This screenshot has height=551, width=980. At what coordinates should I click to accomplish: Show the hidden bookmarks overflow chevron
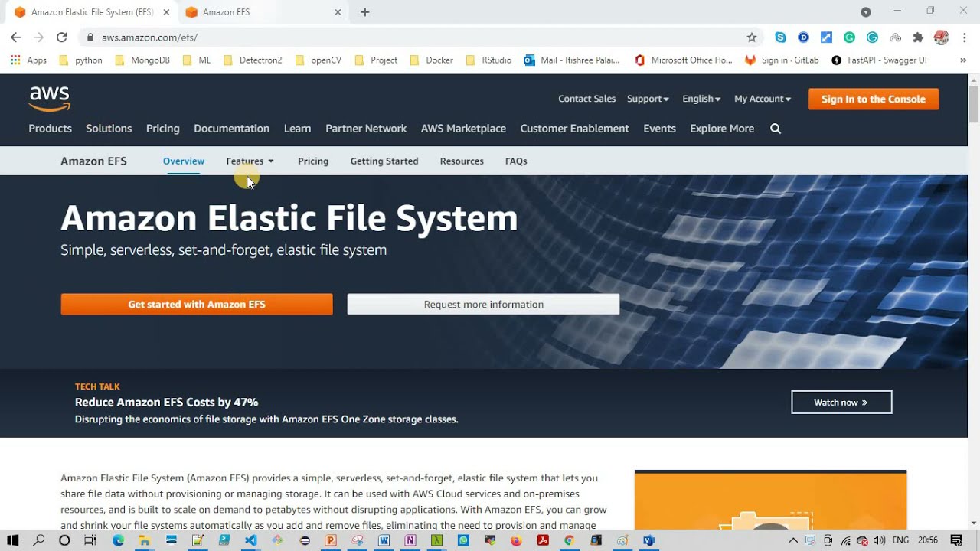(x=963, y=60)
